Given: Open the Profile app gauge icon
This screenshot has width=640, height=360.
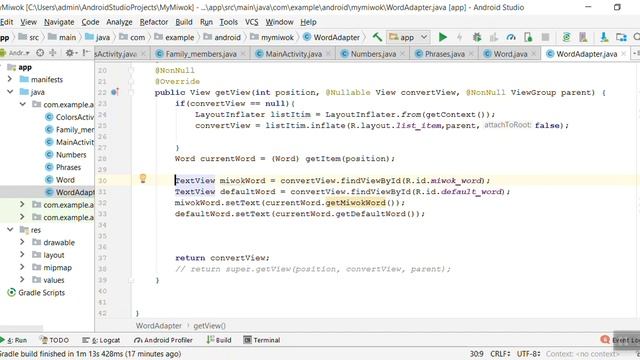Looking at the screenshot, I should coord(511,37).
